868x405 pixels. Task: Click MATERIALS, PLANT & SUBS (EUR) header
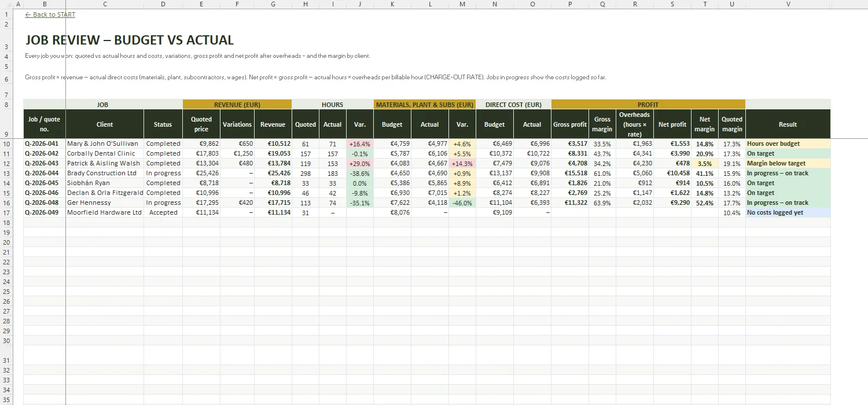[x=425, y=104]
